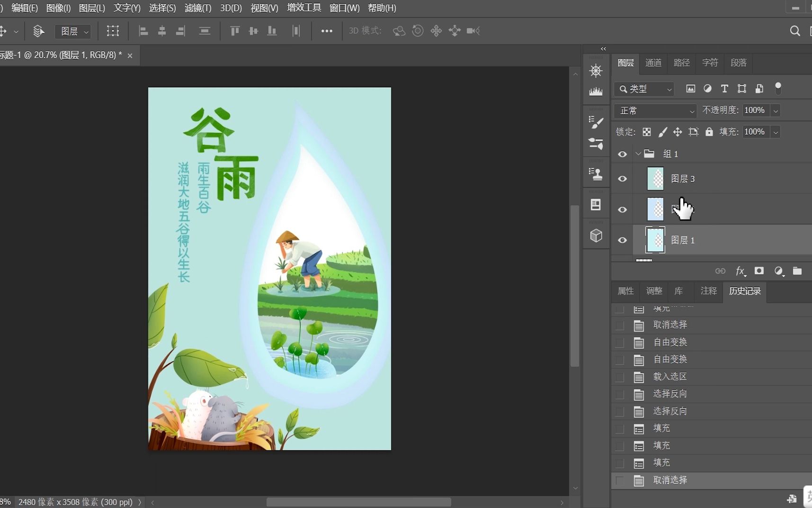Hide the 组 1 group visibility eye
812x508 pixels.
[x=623, y=154]
